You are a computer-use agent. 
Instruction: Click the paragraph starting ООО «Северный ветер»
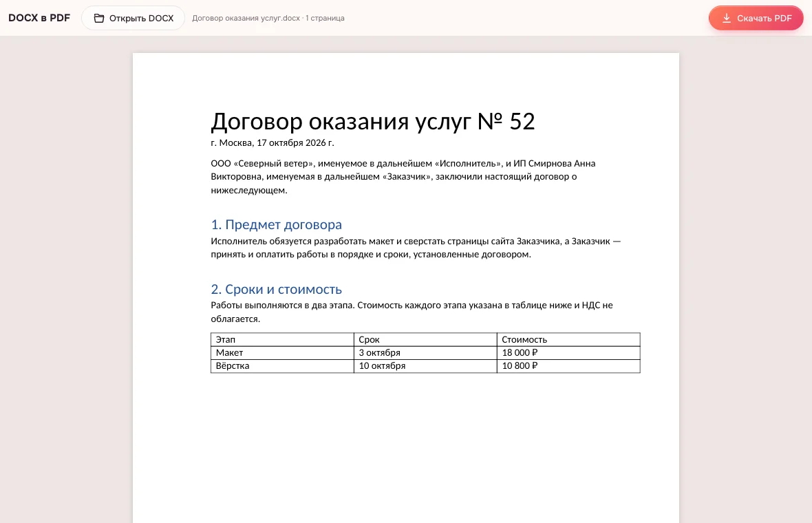click(403, 177)
